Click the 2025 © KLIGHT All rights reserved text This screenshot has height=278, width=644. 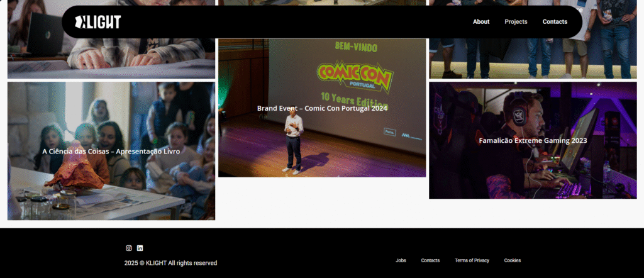(170, 263)
